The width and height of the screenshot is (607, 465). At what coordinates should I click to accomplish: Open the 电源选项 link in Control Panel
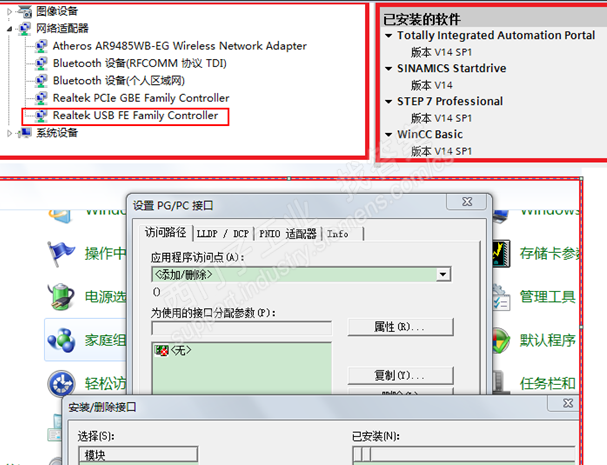(x=106, y=297)
